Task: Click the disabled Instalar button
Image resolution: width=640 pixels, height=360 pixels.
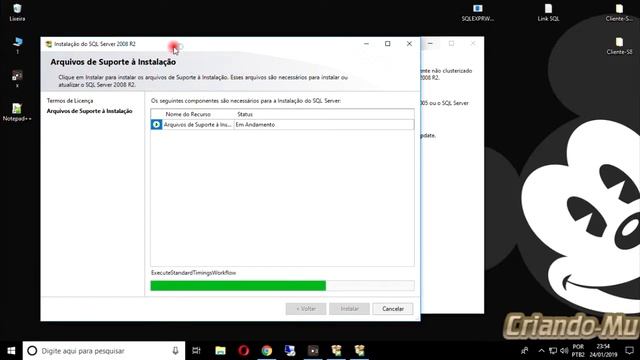Action: pyautogui.click(x=349, y=309)
